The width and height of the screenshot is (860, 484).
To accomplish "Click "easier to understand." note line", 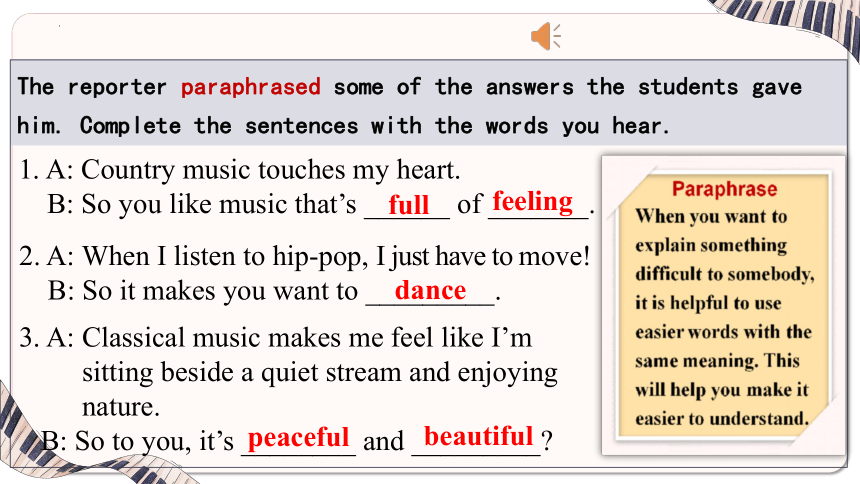I will click(x=722, y=419).
